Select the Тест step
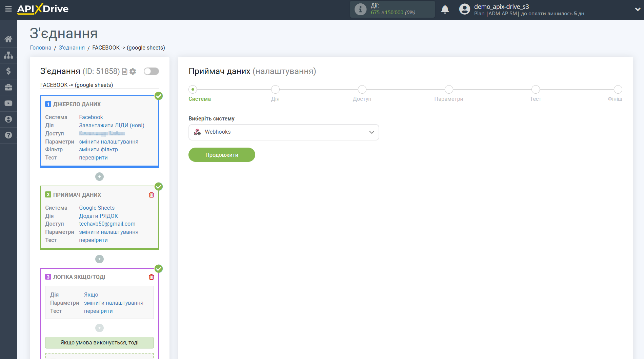The height and width of the screenshot is (359, 644). (536, 90)
